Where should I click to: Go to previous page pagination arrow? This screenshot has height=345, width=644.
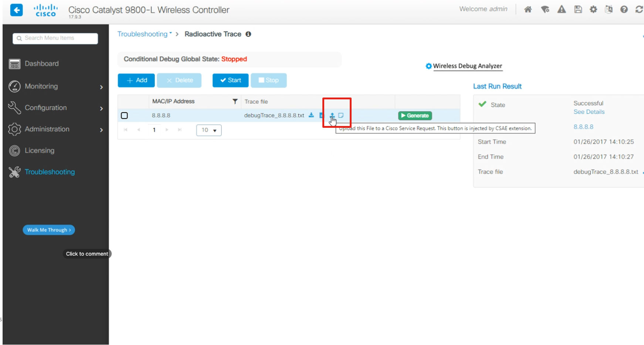(139, 130)
